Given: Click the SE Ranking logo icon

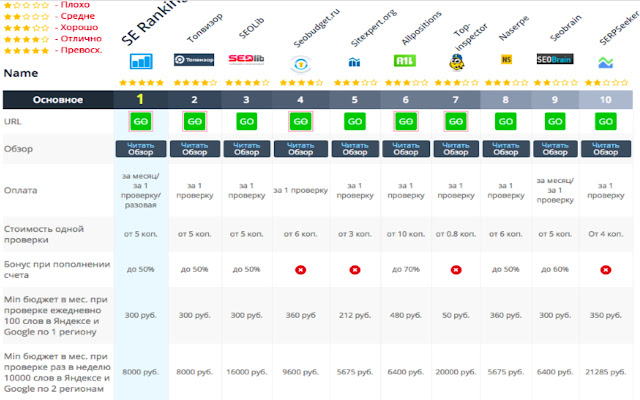Looking at the screenshot, I should 141,61.
